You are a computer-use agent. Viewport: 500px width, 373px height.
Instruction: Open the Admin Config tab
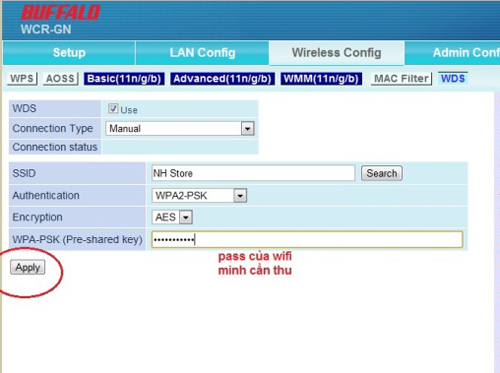point(453,53)
